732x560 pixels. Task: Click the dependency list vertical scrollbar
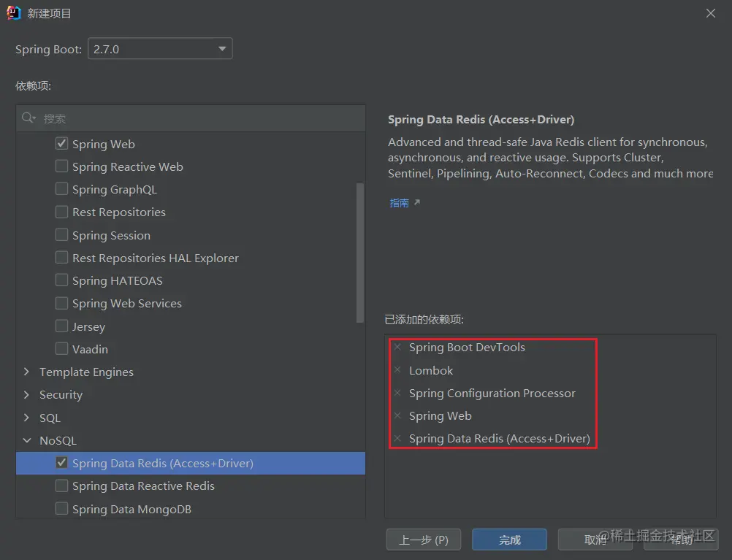pyautogui.click(x=360, y=253)
